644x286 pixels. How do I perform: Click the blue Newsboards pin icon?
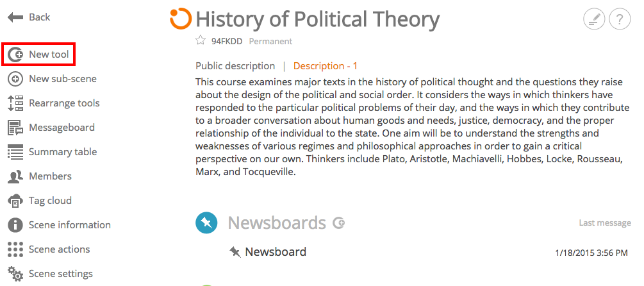coord(206,223)
